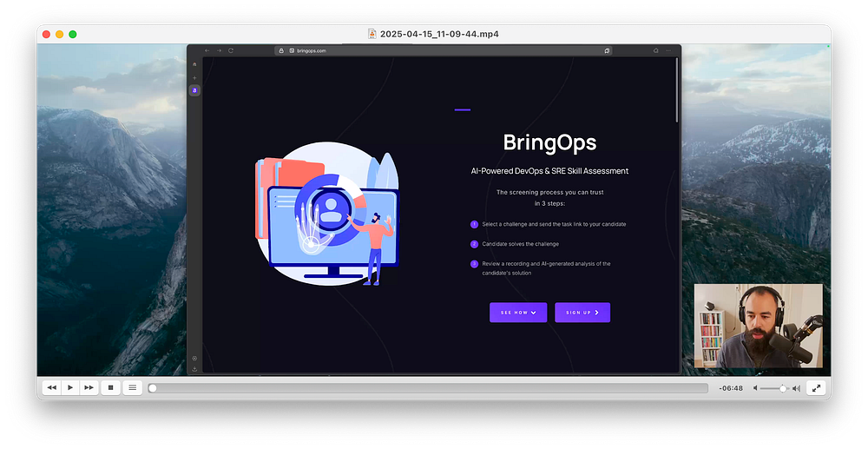868x449 pixels.
Task: Click the candidate assessment illustration
Action: coord(327,214)
